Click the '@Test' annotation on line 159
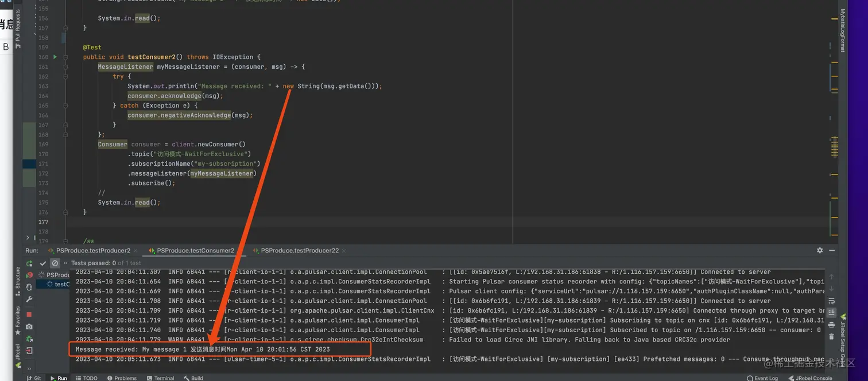This screenshot has width=868, height=381. click(x=92, y=47)
